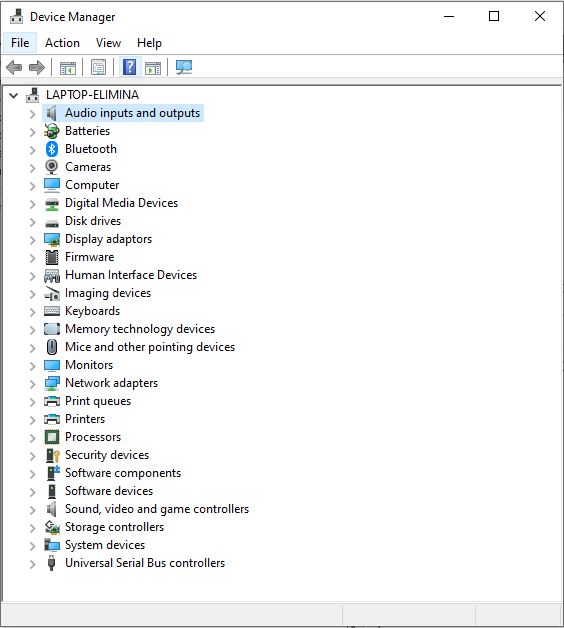Viewport: 564px width, 628px height.
Task: Click the show/hide console tree icon
Action: coord(68,67)
